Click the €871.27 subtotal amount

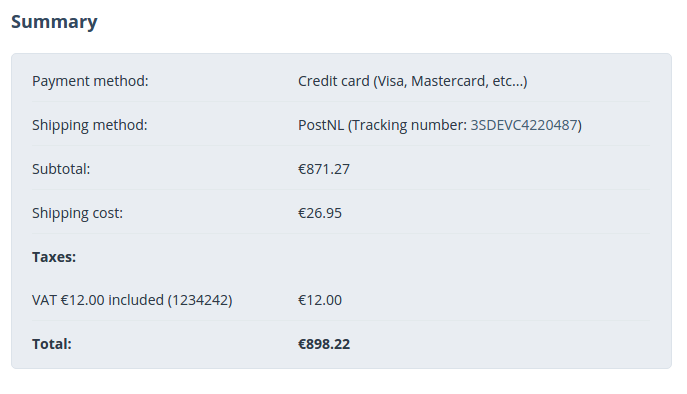point(324,169)
